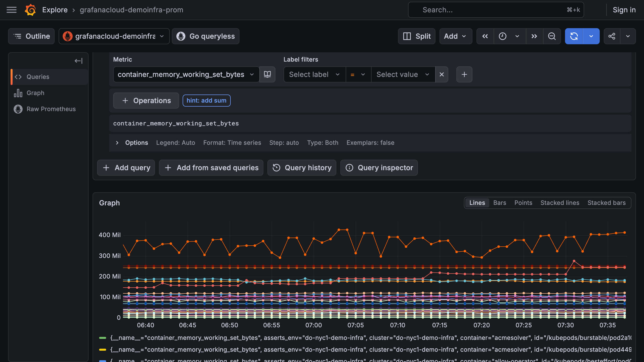Zoom out the time range
The height and width of the screenshot is (362, 644).
pyautogui.click(x=552, y=36)
